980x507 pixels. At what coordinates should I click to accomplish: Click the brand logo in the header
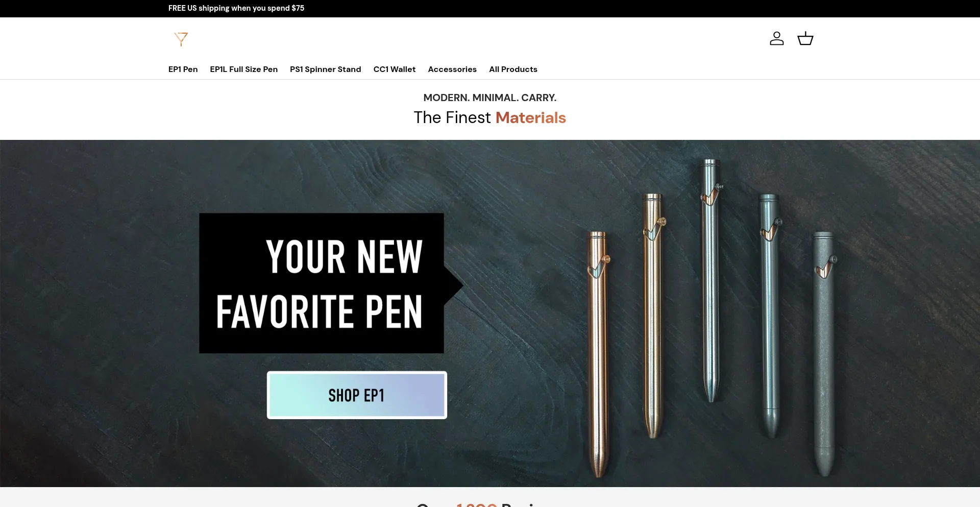pyautogui.click(x=181, y=39)
